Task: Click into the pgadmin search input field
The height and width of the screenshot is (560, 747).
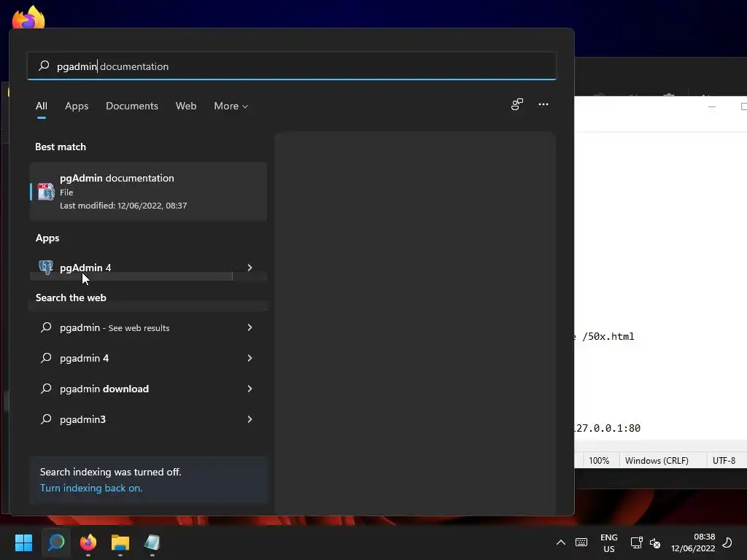Action: tap(292, 66)
